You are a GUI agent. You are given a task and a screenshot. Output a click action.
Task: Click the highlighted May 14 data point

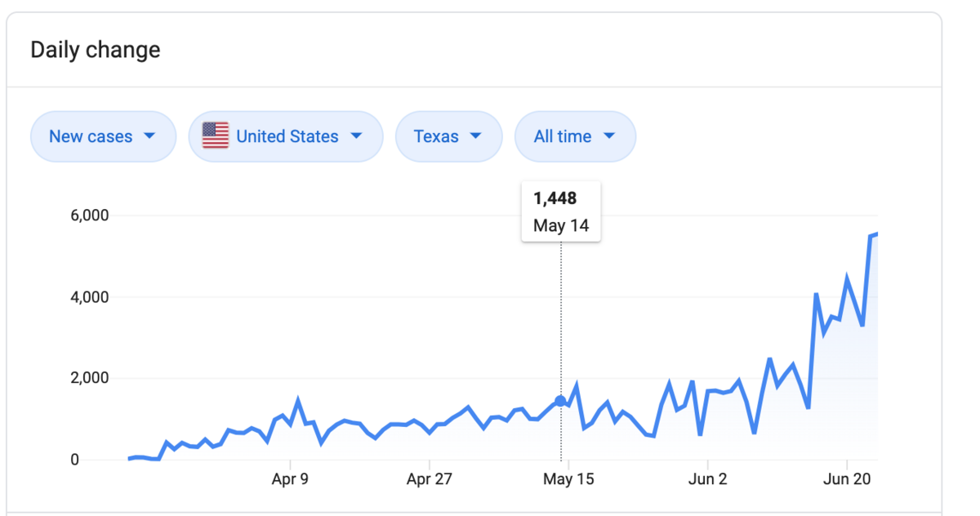(560, 401)
